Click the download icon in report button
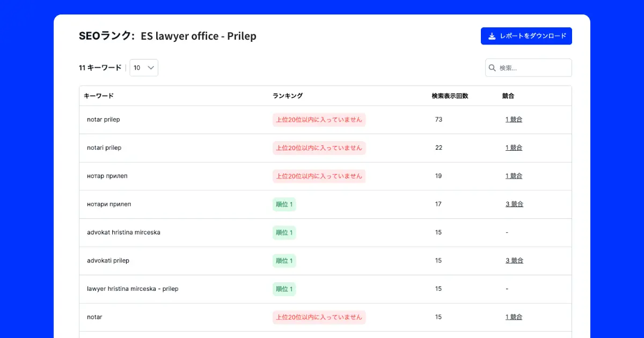Image resolution: width=644 pixels, height=338 pixels. pyautogui.click(x=492, y=36)
